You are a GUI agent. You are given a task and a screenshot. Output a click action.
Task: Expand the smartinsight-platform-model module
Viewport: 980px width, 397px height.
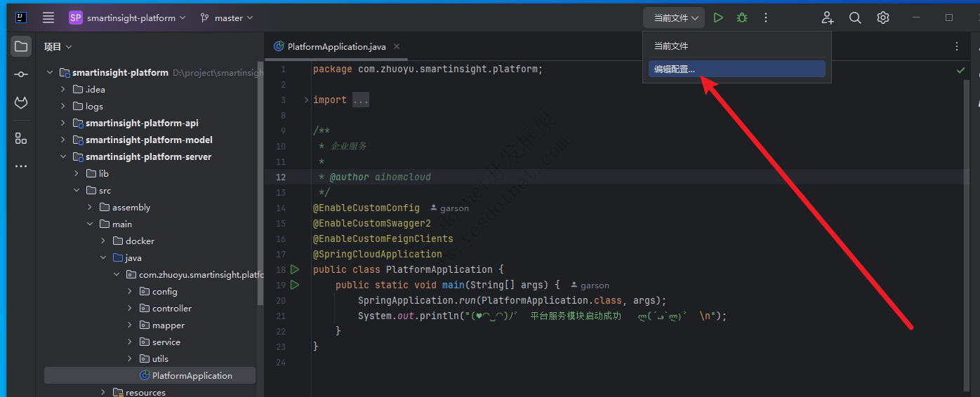[x=62, y=140]
